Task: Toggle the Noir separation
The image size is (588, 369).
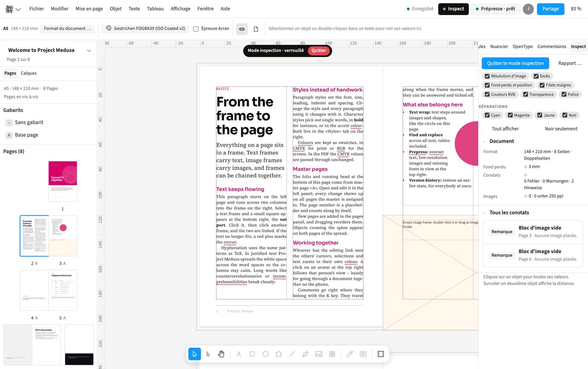Action: [x=570, y=115]
